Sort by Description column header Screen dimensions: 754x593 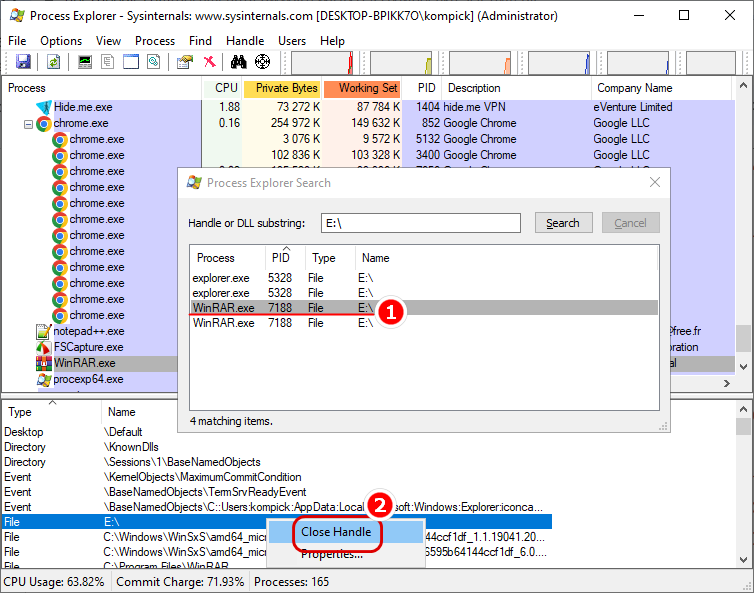pos(516,88)
